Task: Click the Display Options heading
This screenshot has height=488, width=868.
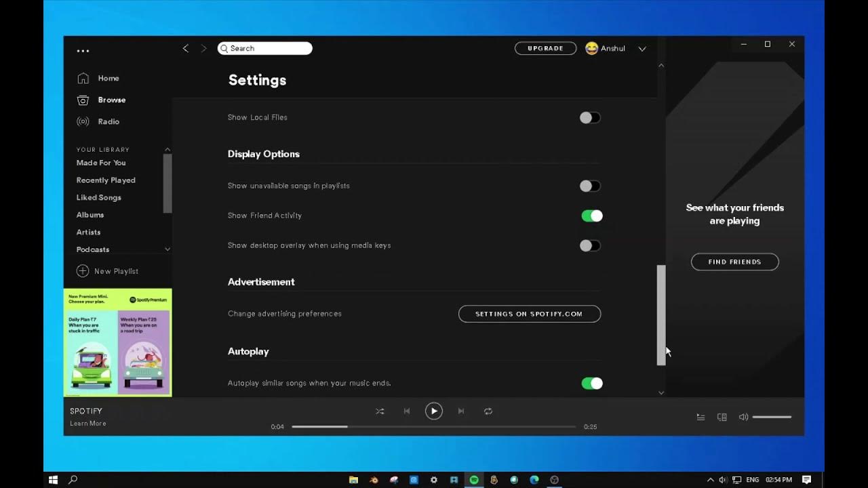Action: pos(264,154)
